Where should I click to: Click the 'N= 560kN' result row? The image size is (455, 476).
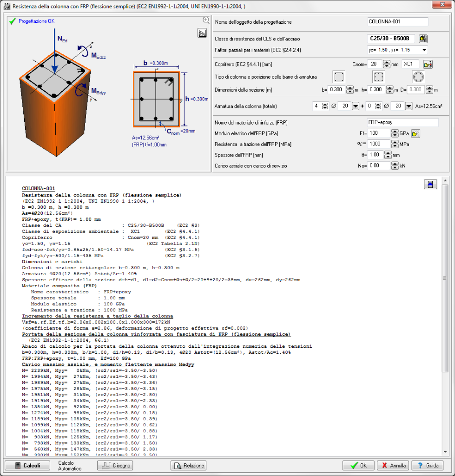click(x=90, y=450)
